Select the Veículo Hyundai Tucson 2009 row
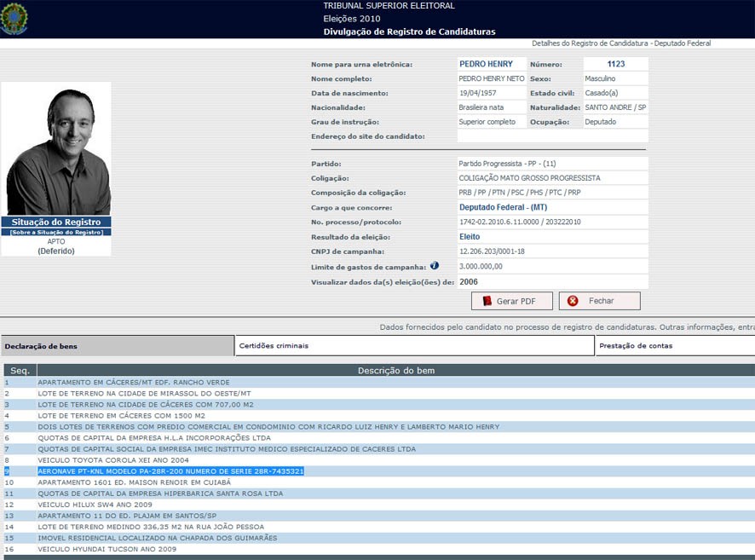The image size is (755, 560). point(107,550)
